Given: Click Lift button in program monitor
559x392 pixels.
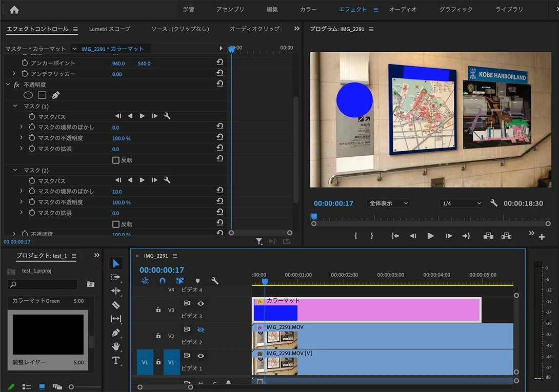Looking at the screenshot, I should click(488, 236).
